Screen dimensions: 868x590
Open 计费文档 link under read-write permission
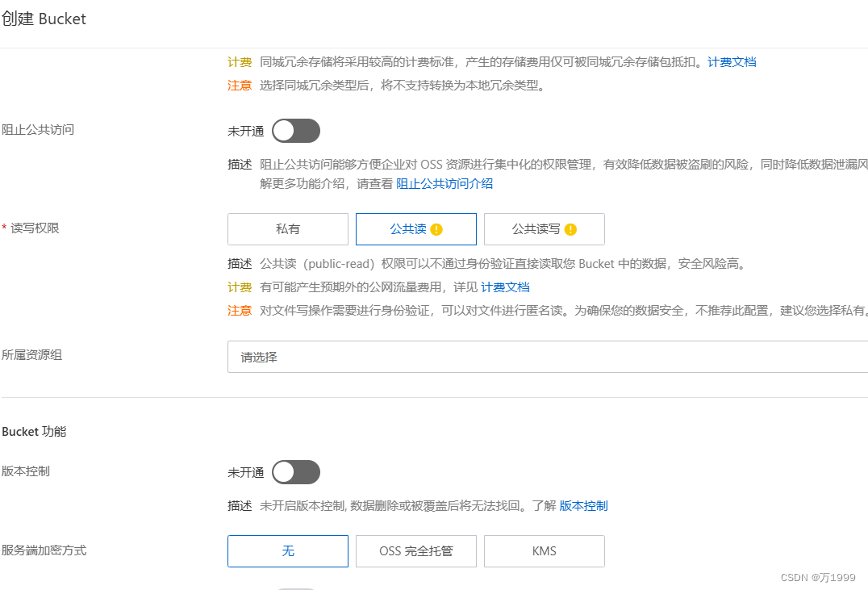point(506,287)
